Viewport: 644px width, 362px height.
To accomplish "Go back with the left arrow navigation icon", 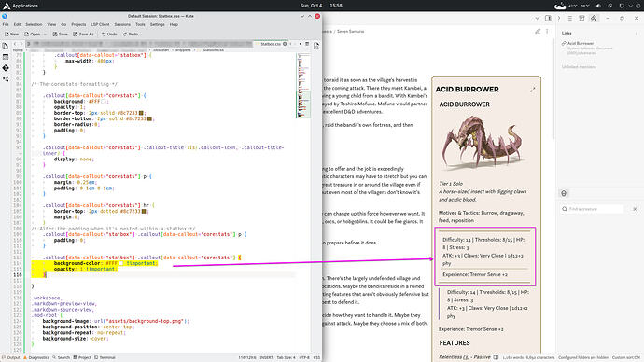I will click(15, 44).
